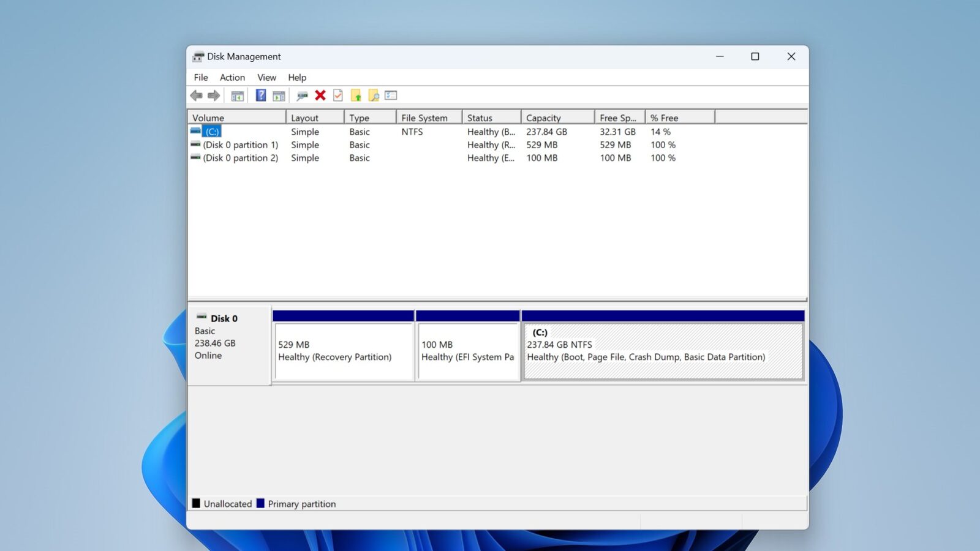Viewport: 980px width, 551px height.
Task: Toggle the console tree pane icon
Action: [236, 96]
